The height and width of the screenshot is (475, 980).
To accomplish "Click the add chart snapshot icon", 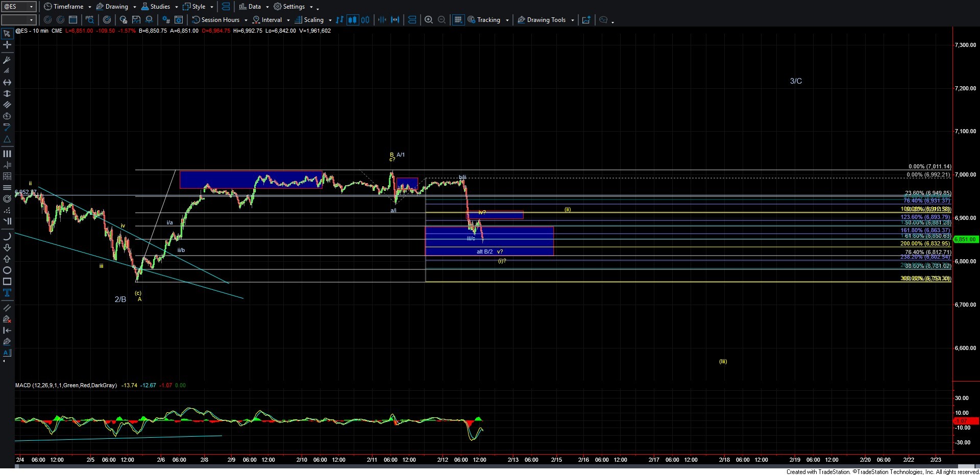I will point(586,20).
